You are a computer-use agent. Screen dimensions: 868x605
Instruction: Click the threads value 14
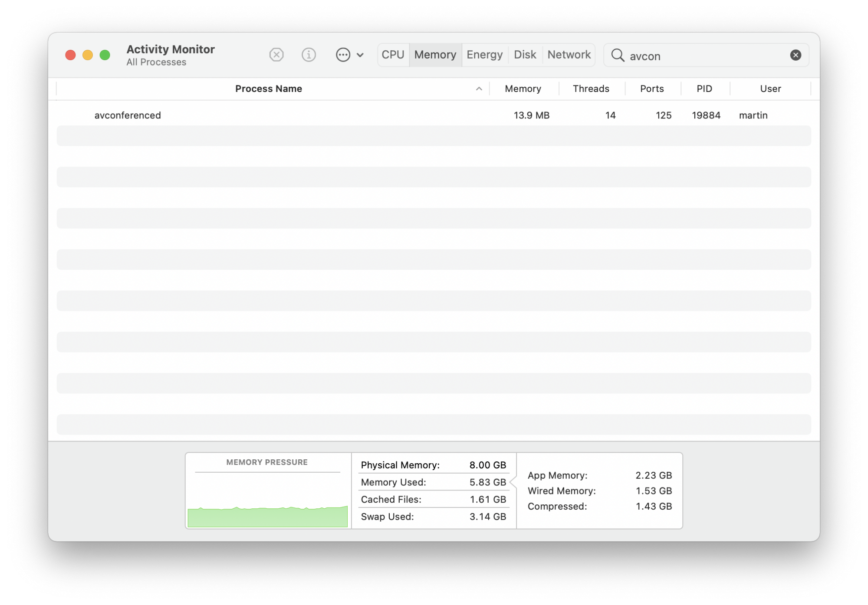pos(610,115)
